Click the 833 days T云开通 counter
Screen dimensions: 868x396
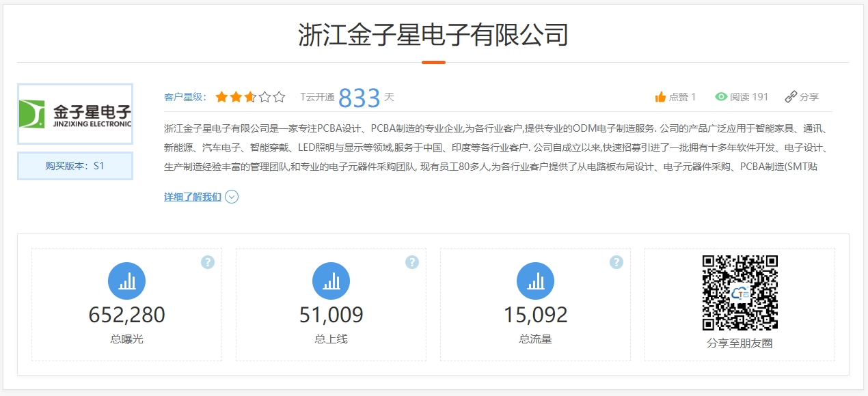pos(359,98)
